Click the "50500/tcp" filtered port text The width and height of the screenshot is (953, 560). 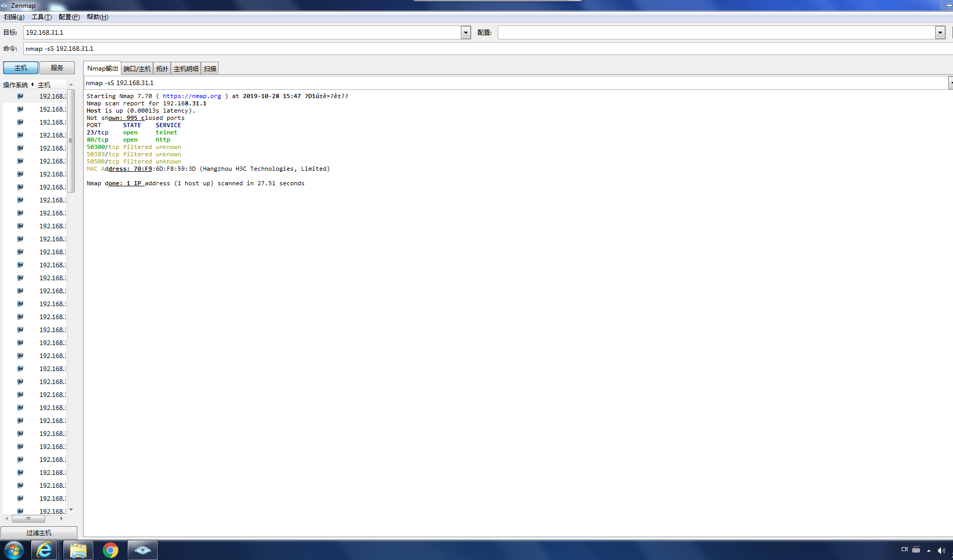tap(103, 161)
